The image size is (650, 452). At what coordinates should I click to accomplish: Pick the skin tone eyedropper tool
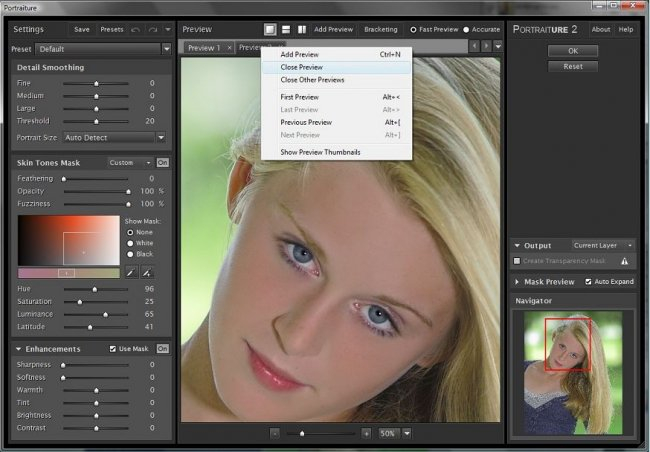[130, 272]
